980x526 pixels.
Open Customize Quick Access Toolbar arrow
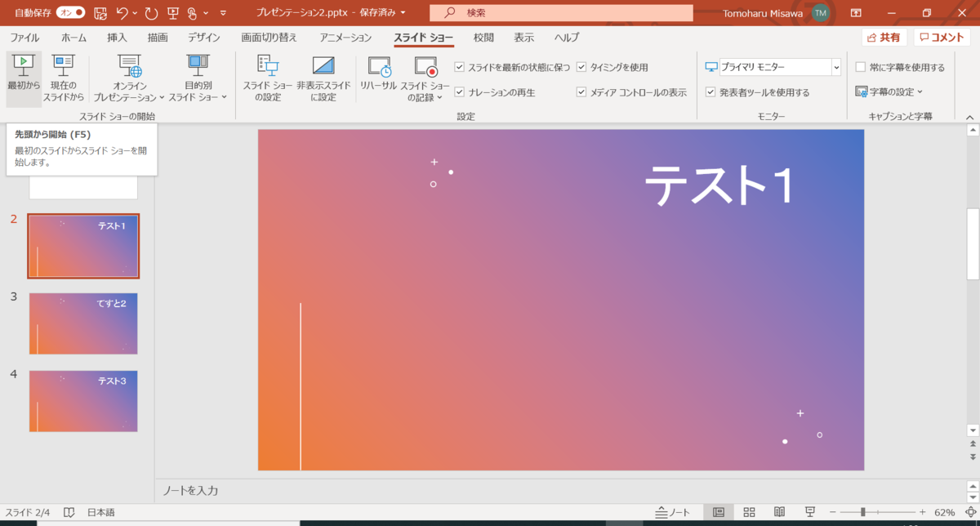224,13
